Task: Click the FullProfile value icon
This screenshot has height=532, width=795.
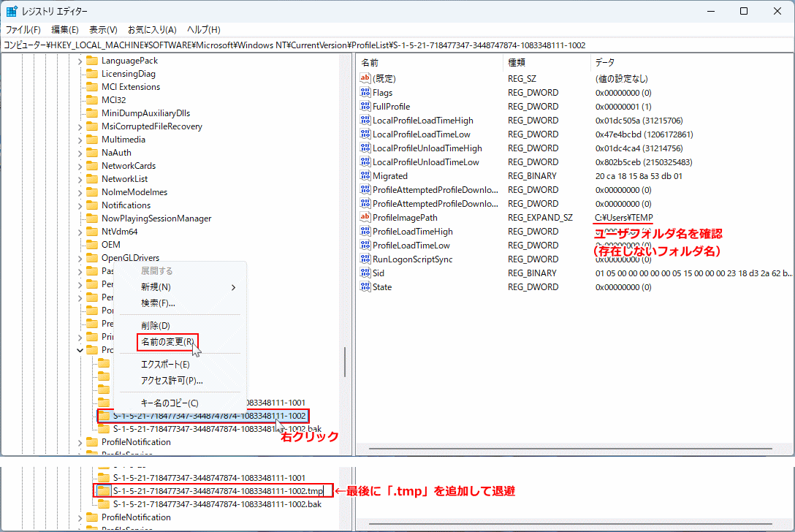Action: (365, 106)
